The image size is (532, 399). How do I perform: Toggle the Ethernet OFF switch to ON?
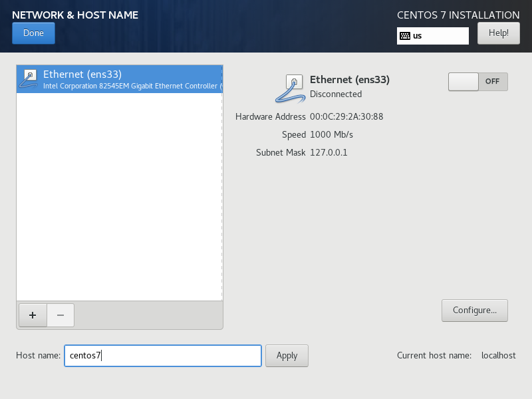(x=477, y=81)
